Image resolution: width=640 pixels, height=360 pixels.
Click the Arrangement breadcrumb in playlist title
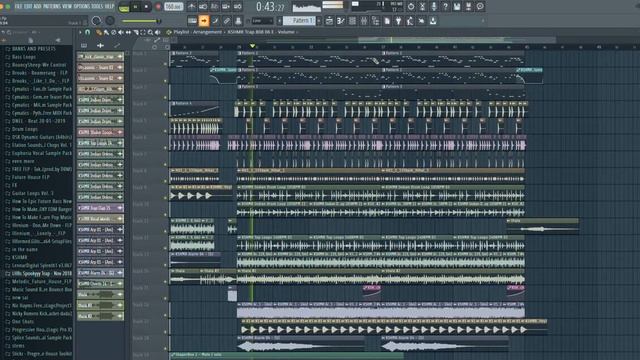(x=207, y=32)
